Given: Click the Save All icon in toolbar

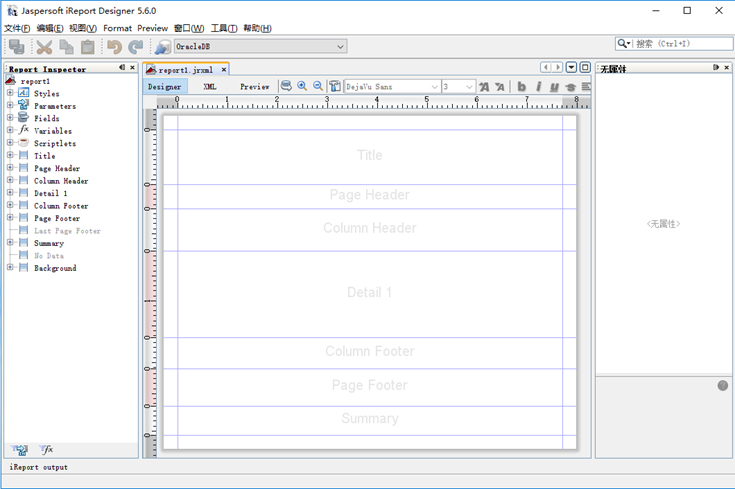Looking at the screenshot, I should coord(17,47).
